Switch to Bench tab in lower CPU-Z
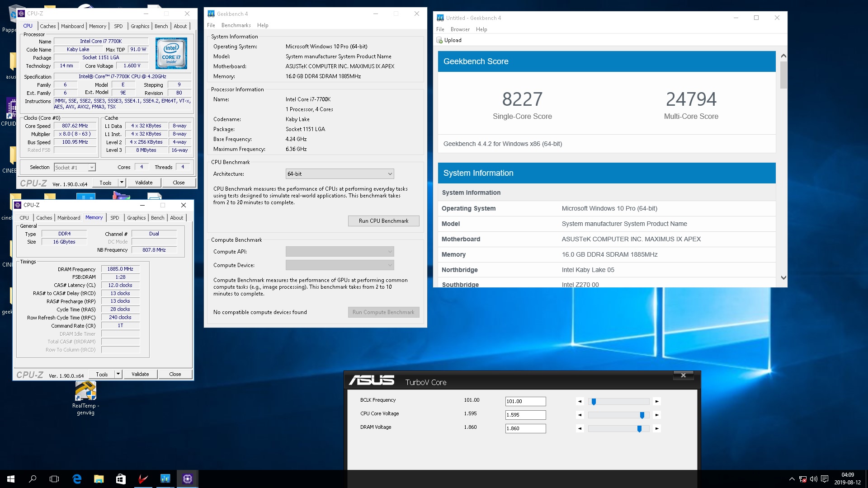868x488 pixels. (x=158, y=218)
